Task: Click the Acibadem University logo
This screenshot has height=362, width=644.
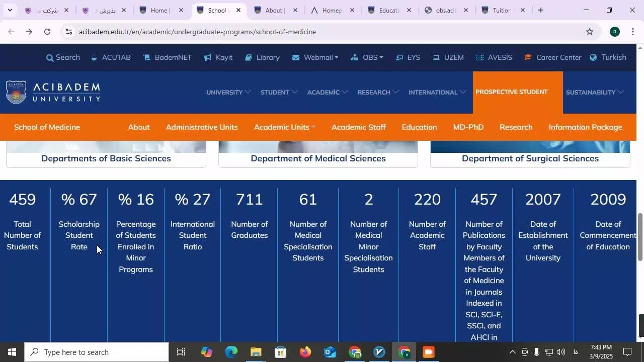Action: (x=53, y=92)
